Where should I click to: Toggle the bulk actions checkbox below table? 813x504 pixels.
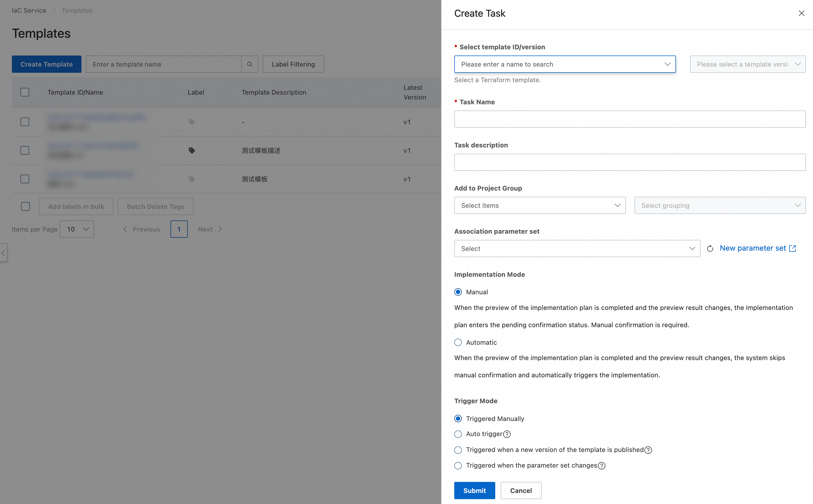point(25,206)
